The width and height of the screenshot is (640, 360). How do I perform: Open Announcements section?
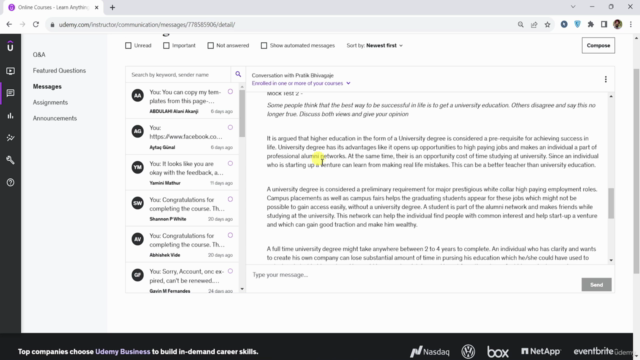tap(55, 118)
